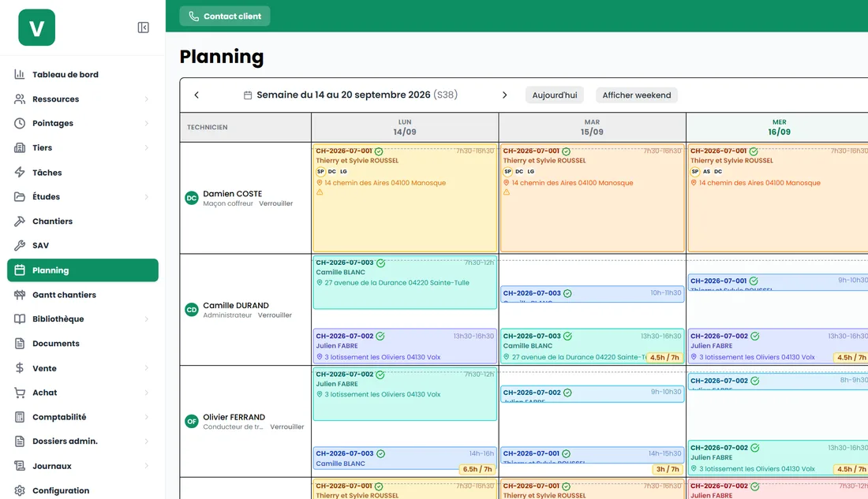Expand the Études submenu chevron
This screenshot has width=868, height=499.
[147, 197]
